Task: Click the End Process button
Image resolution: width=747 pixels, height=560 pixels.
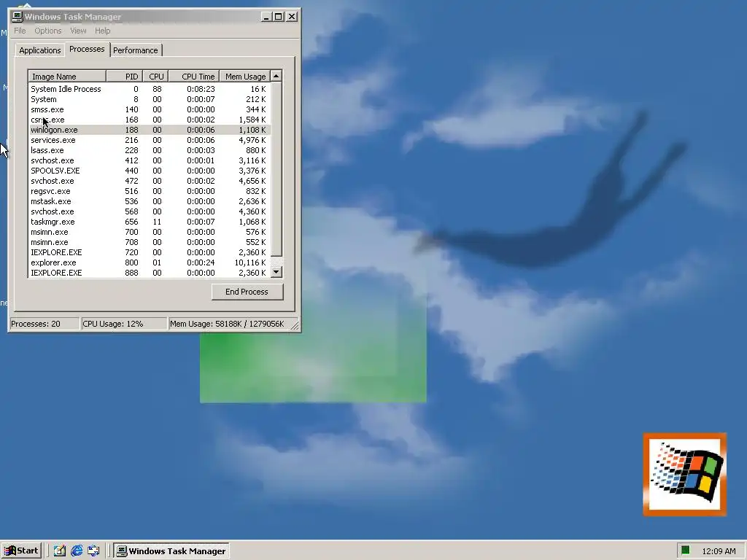Action: pyautogui.click(x=247, y=292)
